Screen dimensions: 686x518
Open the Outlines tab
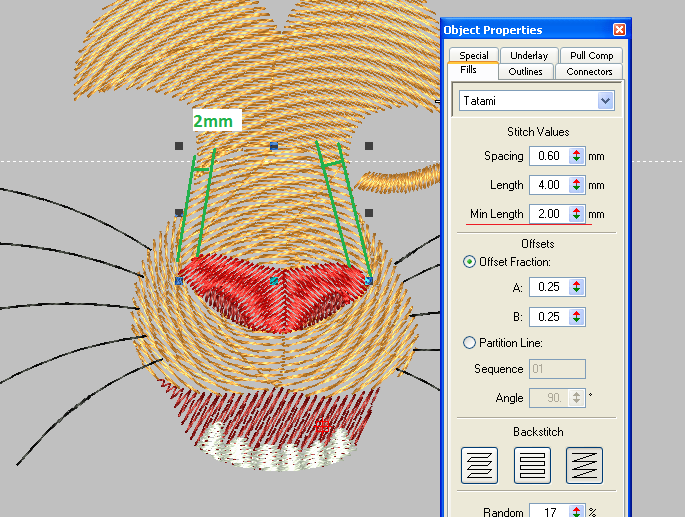[x=526, y=71]
